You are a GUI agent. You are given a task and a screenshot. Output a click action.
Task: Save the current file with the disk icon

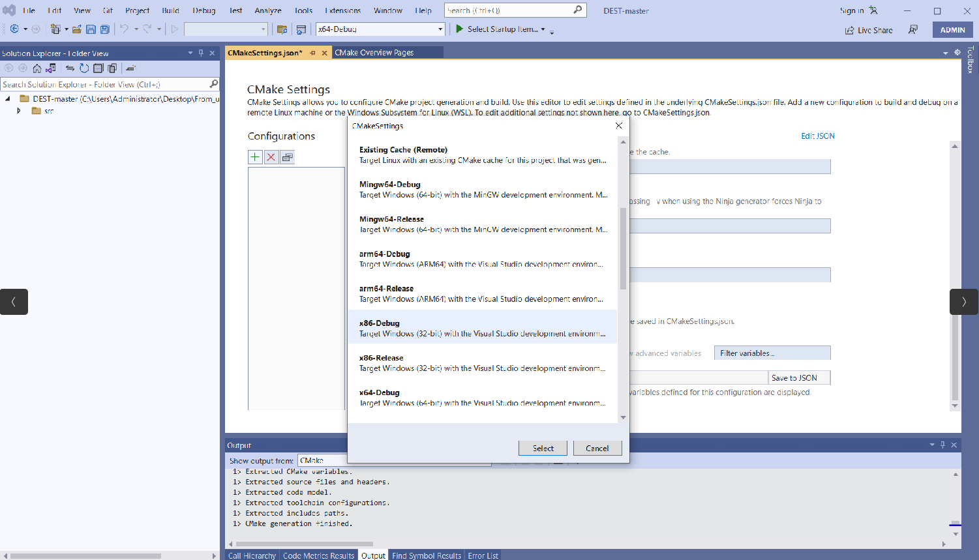pyautogui.click(x=91, y=29)
